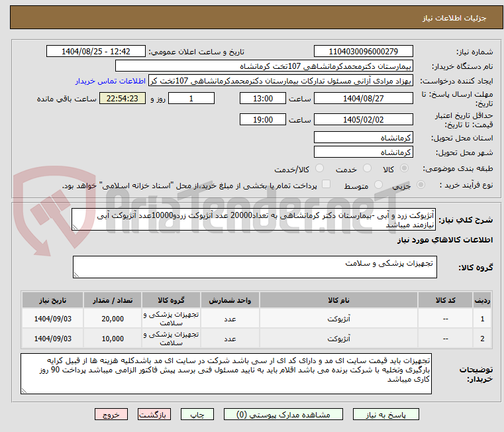Click need date in row 1
The image size is (504, 432).
click(x=53, y=319)
